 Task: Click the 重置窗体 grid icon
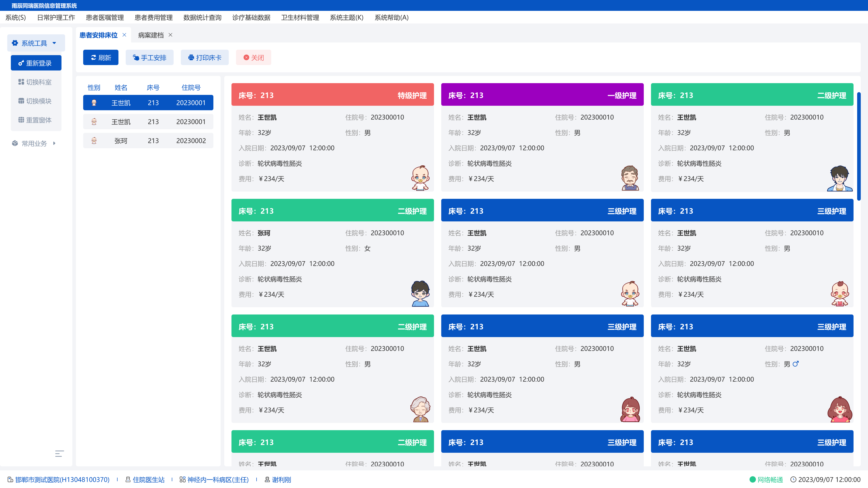(x=21, y=120)
